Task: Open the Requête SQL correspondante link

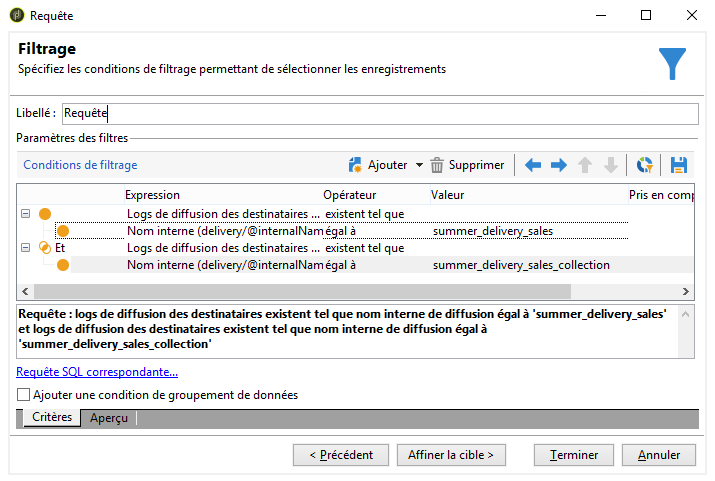Action: tap(97, 372)
